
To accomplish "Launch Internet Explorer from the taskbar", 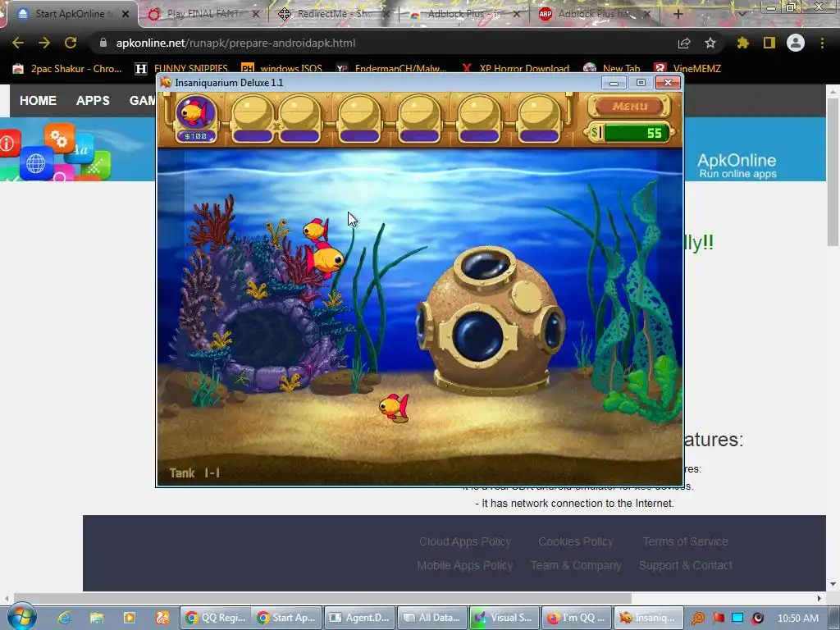I will [x=64, y=618].
